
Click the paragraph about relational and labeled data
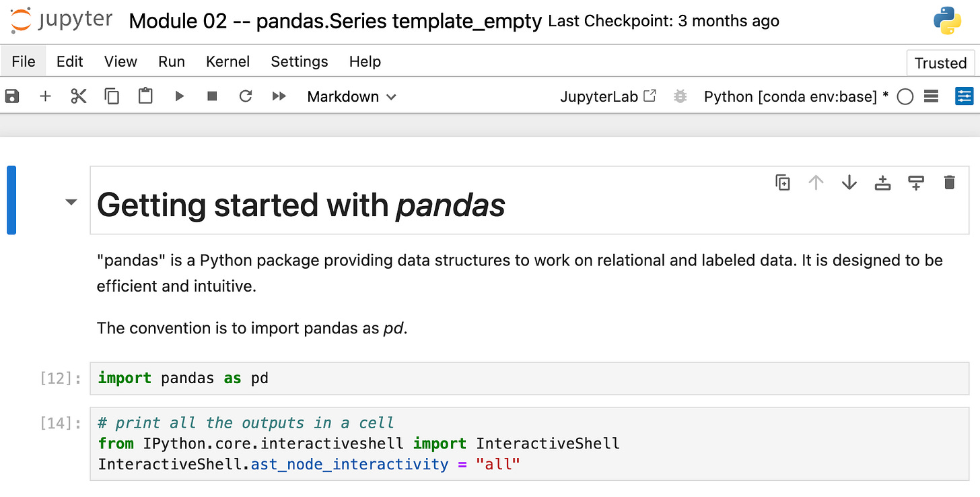(520, 273)
